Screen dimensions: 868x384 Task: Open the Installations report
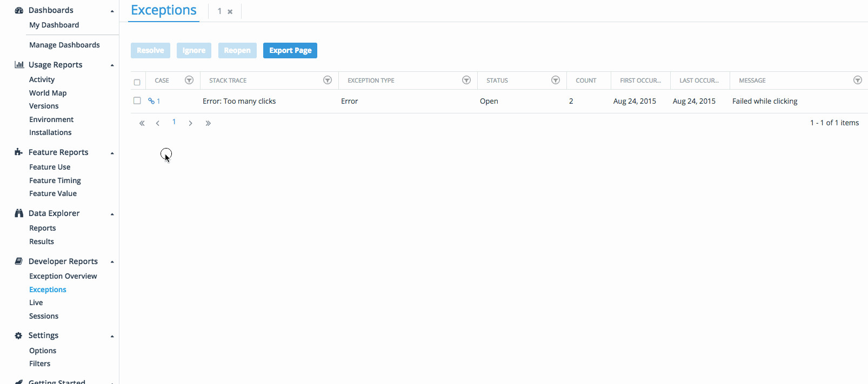pos(50,132)
